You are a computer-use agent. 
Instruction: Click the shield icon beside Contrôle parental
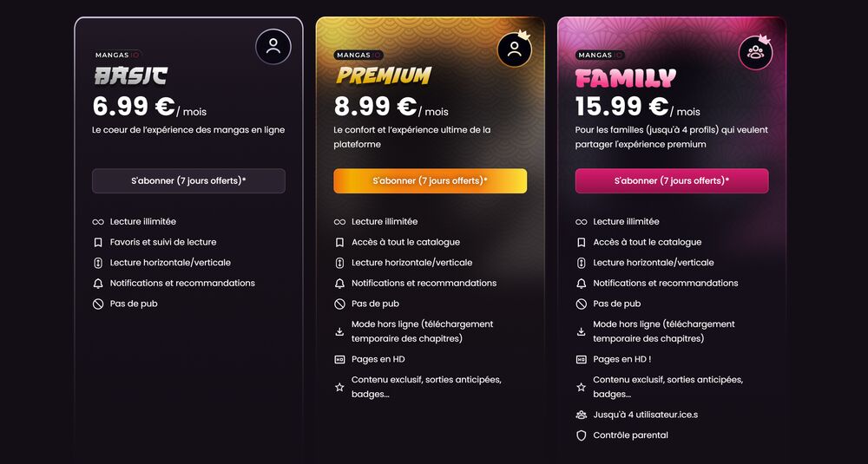(582, 435)
